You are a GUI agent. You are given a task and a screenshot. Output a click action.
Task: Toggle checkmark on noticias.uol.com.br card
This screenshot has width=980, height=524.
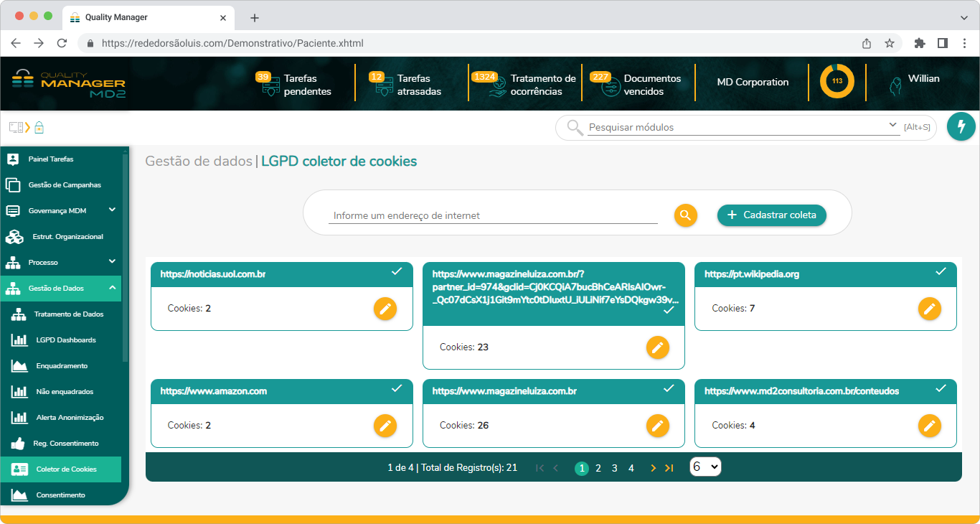397,271
